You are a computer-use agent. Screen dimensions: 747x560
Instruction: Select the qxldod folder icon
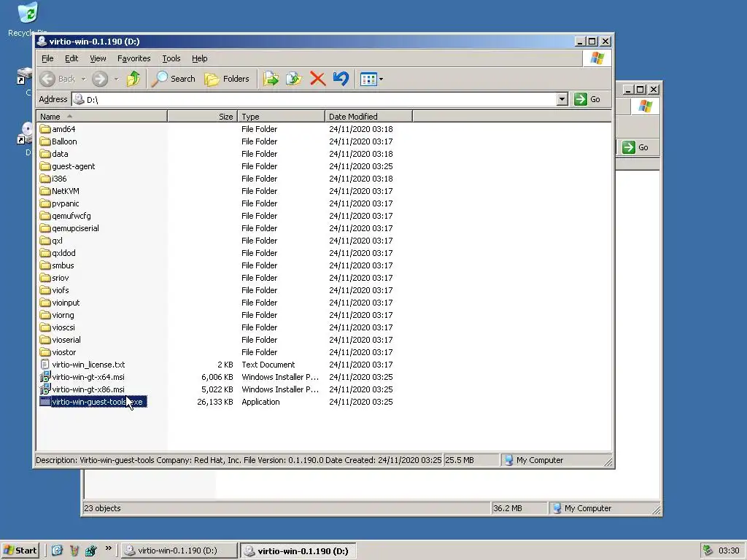point(45,253)
